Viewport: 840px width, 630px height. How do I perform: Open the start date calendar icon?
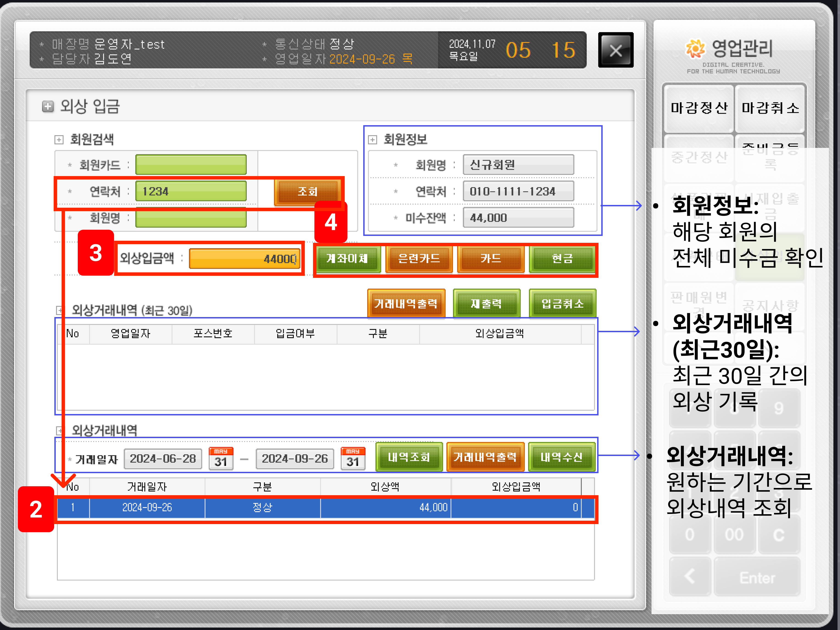pyautogui.click(x=221, y=458)
